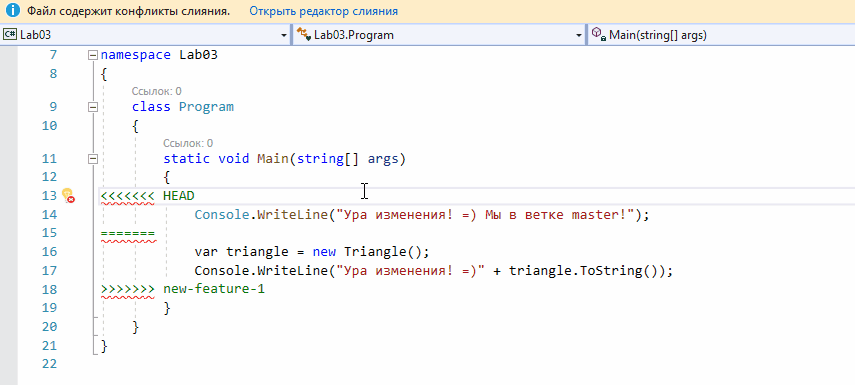The image size is (855, 385).
Task: Click the 'namespace' keyword on line 7
Action: 136,55
